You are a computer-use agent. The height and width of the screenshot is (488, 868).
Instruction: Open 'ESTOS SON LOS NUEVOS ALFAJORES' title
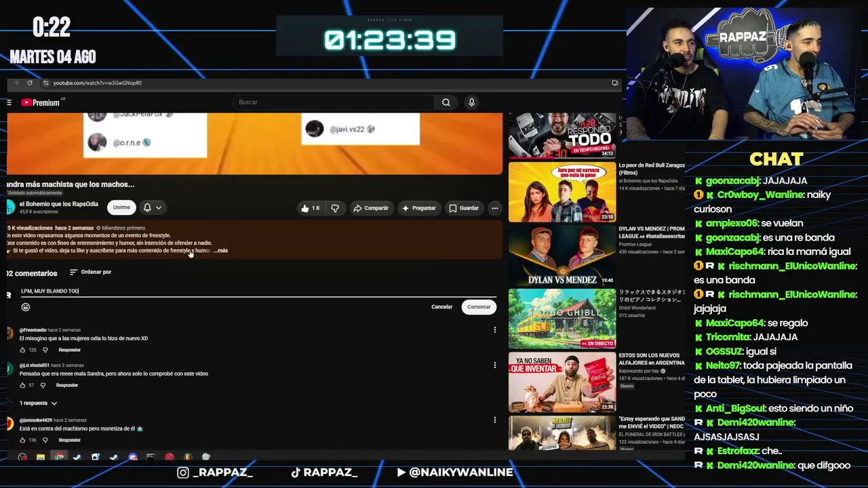(x=652, y=359)
